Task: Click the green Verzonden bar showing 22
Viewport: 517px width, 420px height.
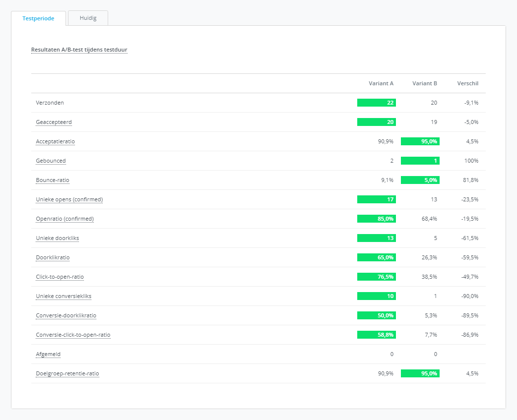Action: pyautogui.click(x=376, y=103)
